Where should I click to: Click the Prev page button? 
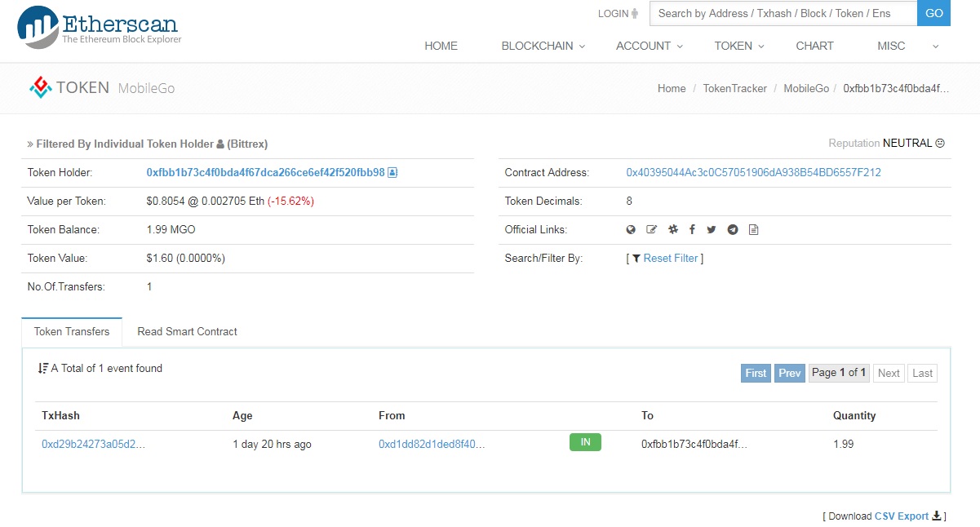(x=789, y=373)
